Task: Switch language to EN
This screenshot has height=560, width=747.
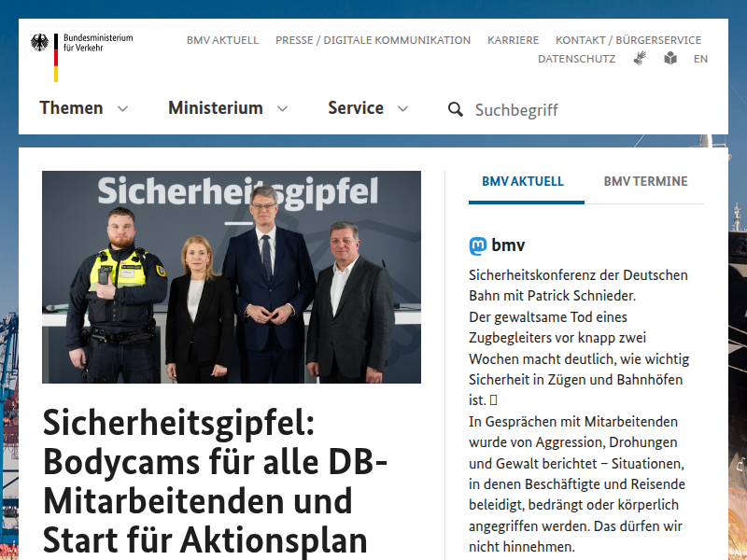Action: tap(700, 59)
